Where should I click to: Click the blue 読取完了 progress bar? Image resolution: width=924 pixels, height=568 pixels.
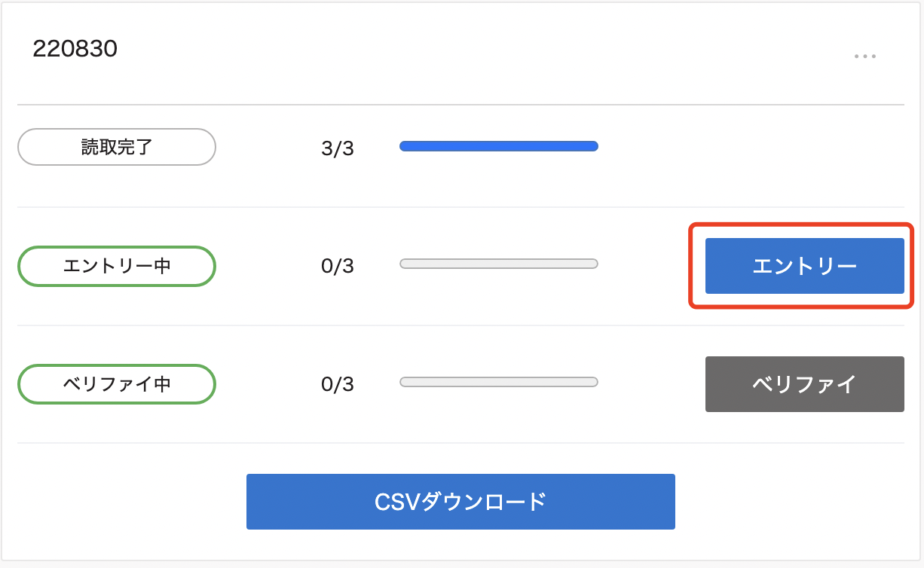(x=498, y=146)
